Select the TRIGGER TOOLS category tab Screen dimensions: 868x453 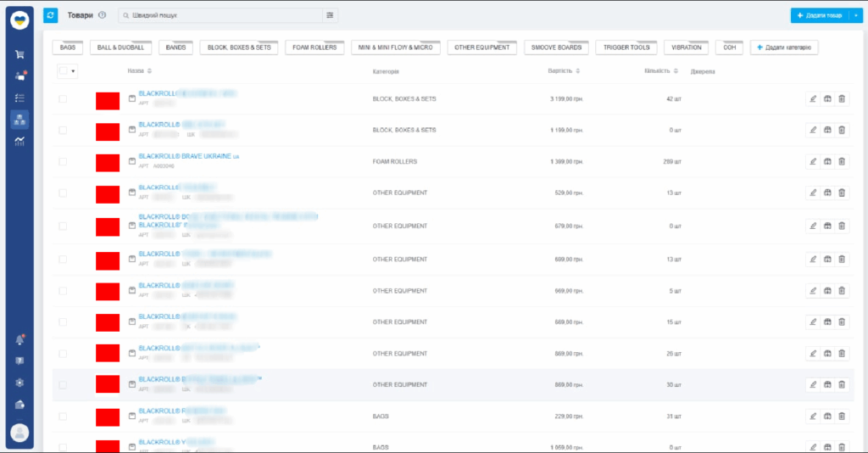(626, 48)
